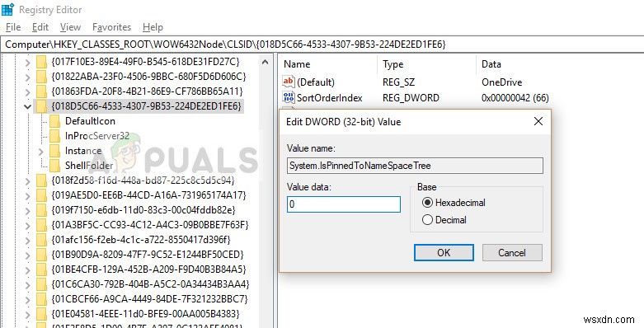Select the {01CBCF66-A9CA-4449-84DE-7F321232BBC7} key label

tap(149, 299)
